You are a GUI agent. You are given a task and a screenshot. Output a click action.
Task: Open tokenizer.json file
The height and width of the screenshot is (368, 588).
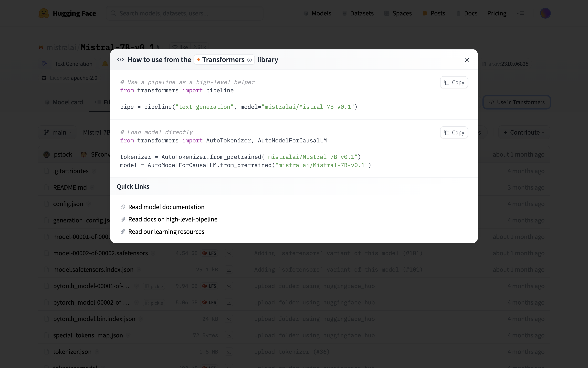pos(72,352)
